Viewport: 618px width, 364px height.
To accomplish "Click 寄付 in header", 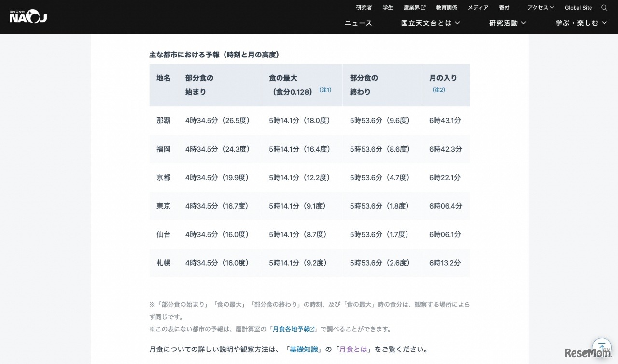I will click(x=504, y=8).
